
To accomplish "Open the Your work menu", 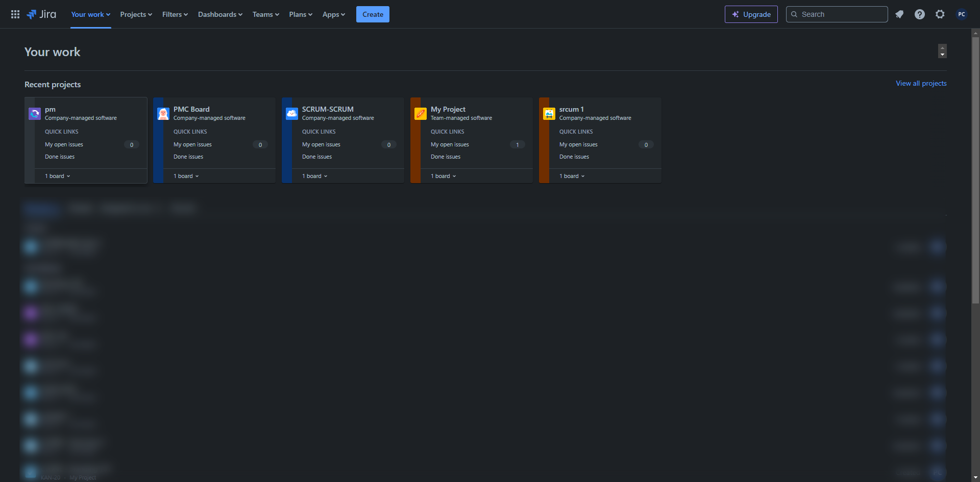I will tap(91, 14).
